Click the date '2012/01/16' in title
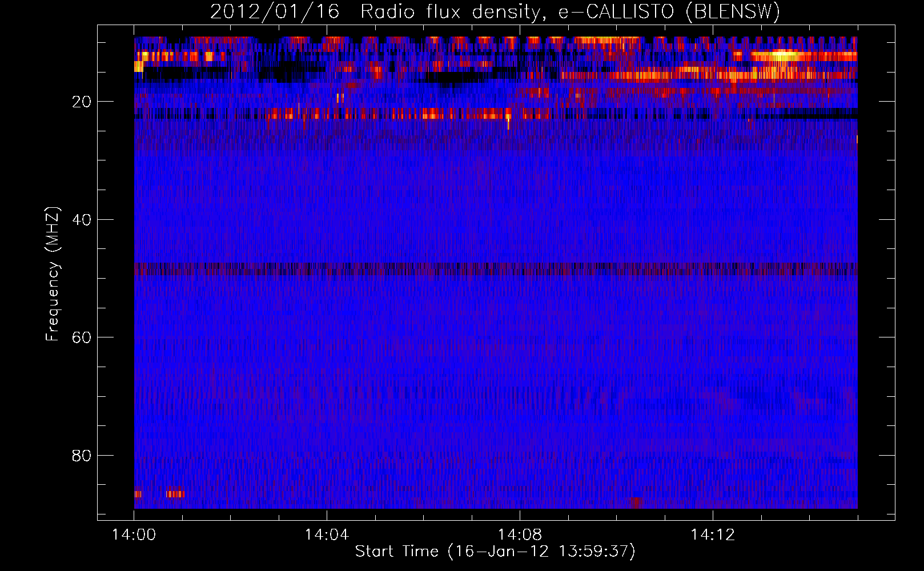 pos(275,11)
